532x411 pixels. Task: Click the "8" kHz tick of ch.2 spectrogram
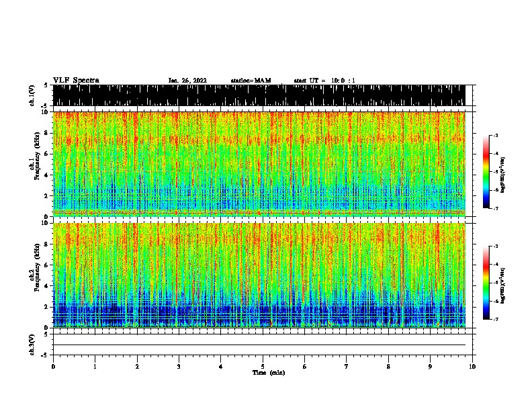coord(47,244)
